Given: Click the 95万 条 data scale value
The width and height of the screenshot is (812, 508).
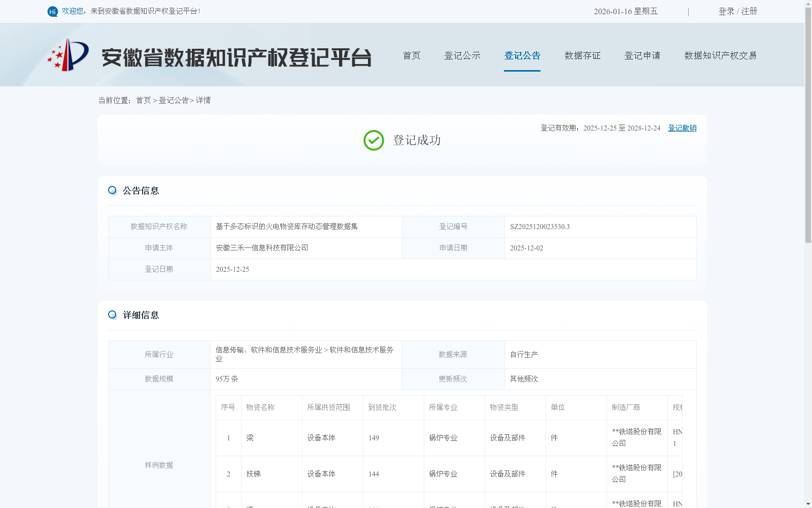Looking at the screenshot, I should click(227, 379).
